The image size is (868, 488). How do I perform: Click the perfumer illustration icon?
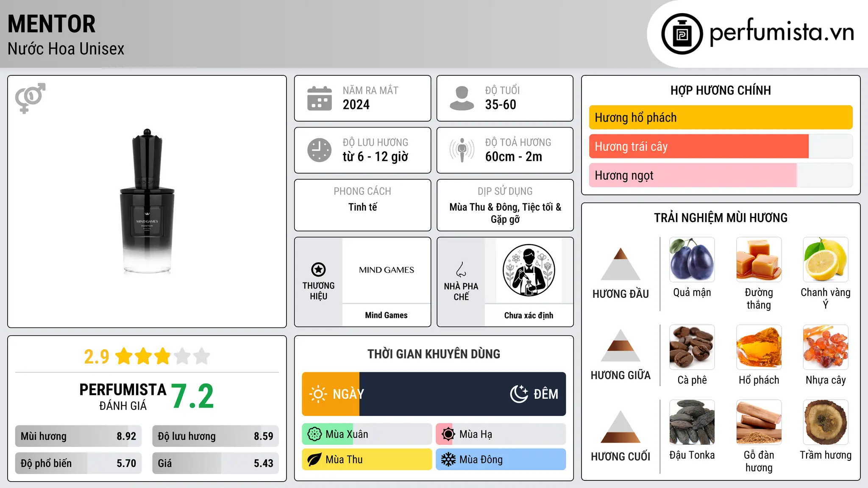(529, 270)
